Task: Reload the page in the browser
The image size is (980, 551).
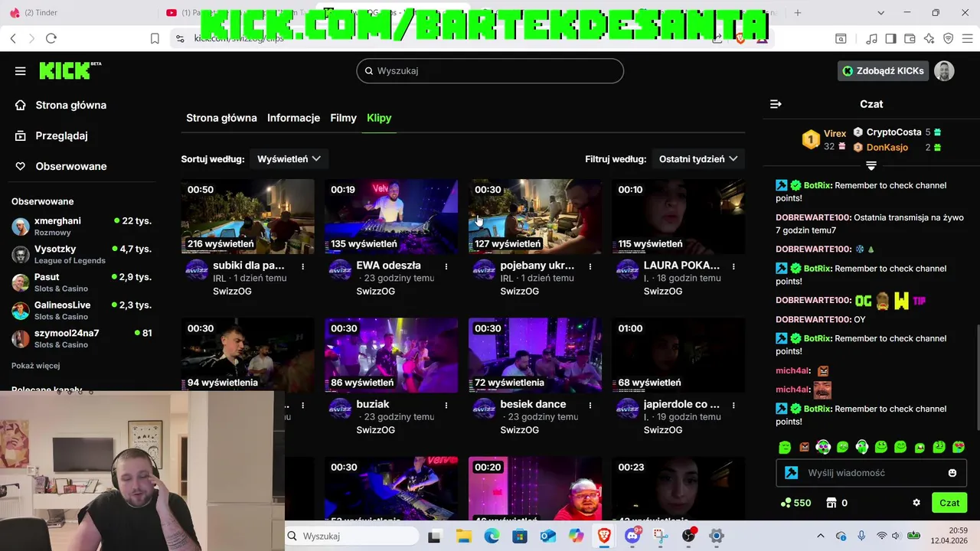Action: tap(51, 38)
